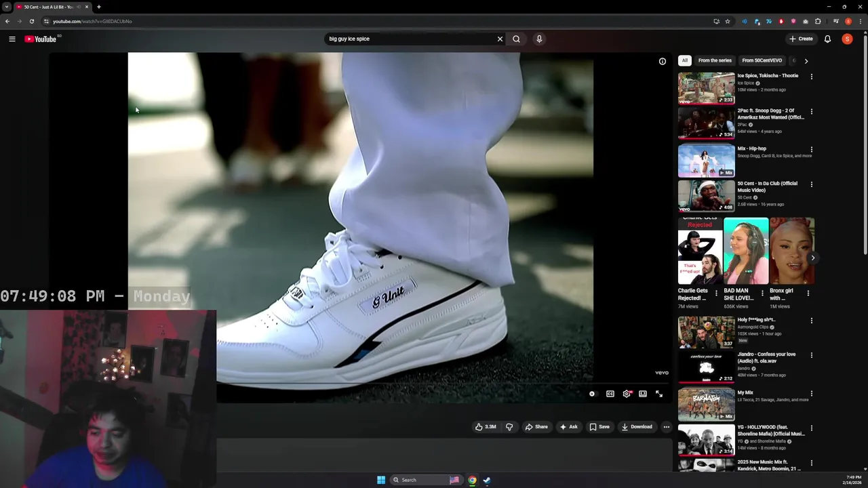Open the YouTube guide hamburger menu

(12, 39)
